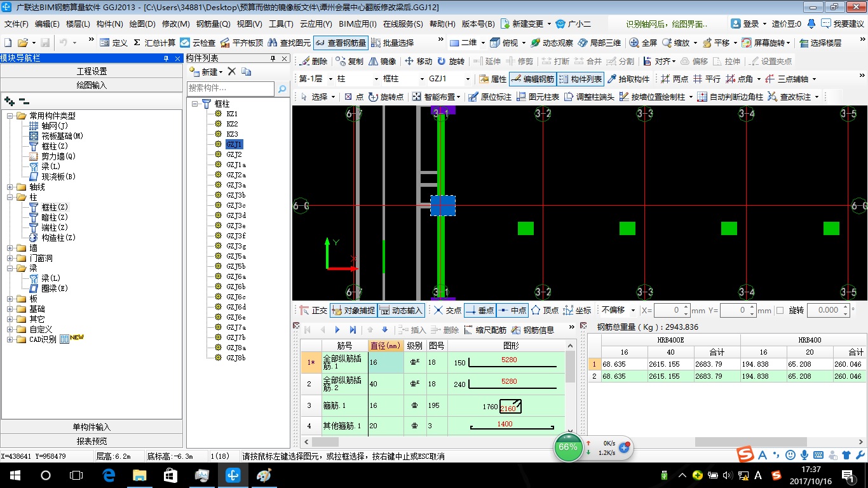Open the 钢筋量(Q) menu
The width and height of the screenshot is (868, 488).
(213, 24)
